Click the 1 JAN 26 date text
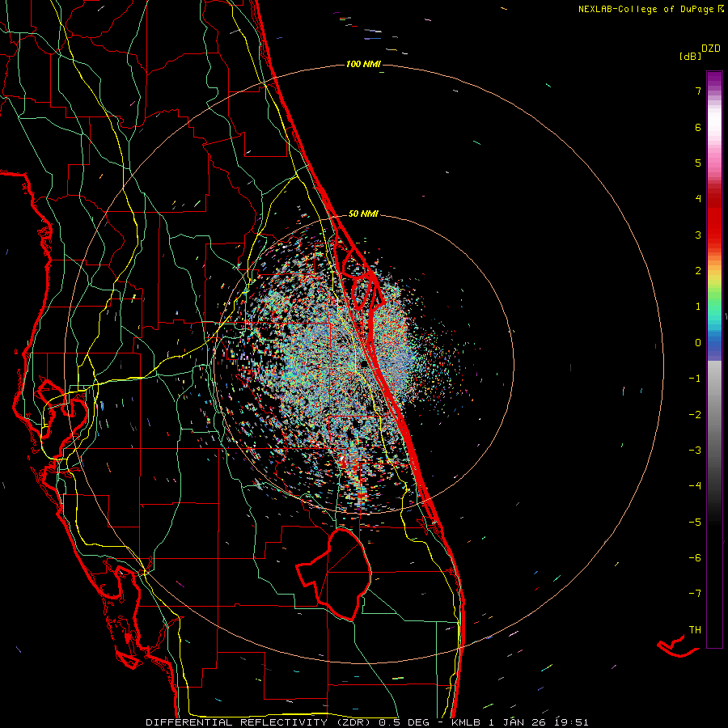 coord(516,722)
